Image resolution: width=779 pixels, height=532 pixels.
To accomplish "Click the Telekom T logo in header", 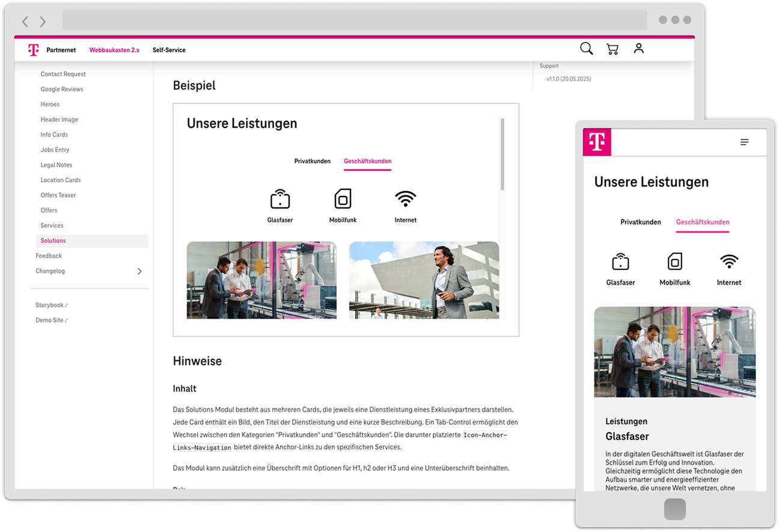I will click(34, 50).
